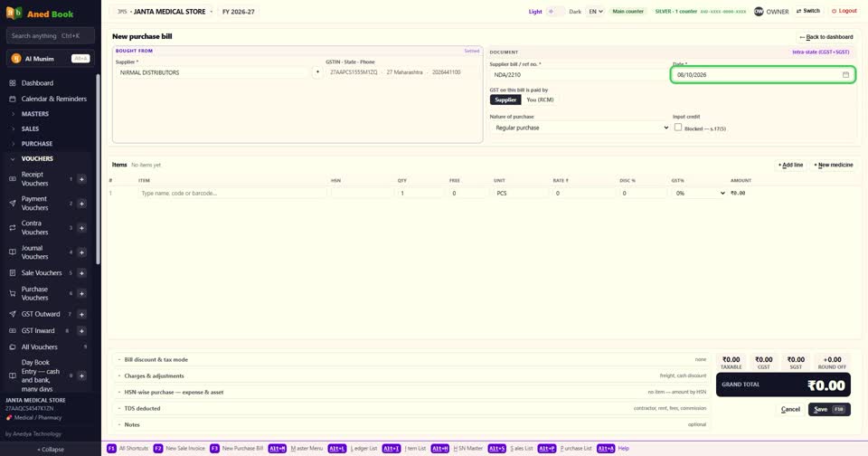Expand the Notes section
The height and width of the screenshot is (456, 868).
click(x=410, y=424)
